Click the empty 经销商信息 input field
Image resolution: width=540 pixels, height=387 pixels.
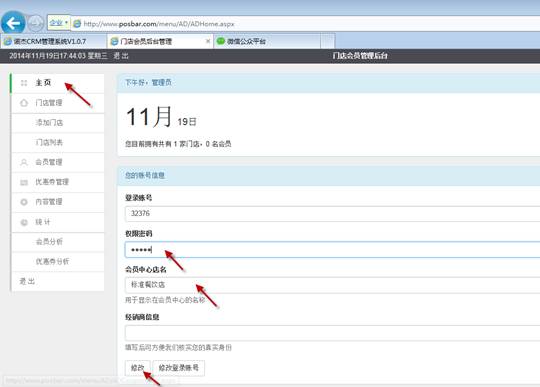pos(332,333)
